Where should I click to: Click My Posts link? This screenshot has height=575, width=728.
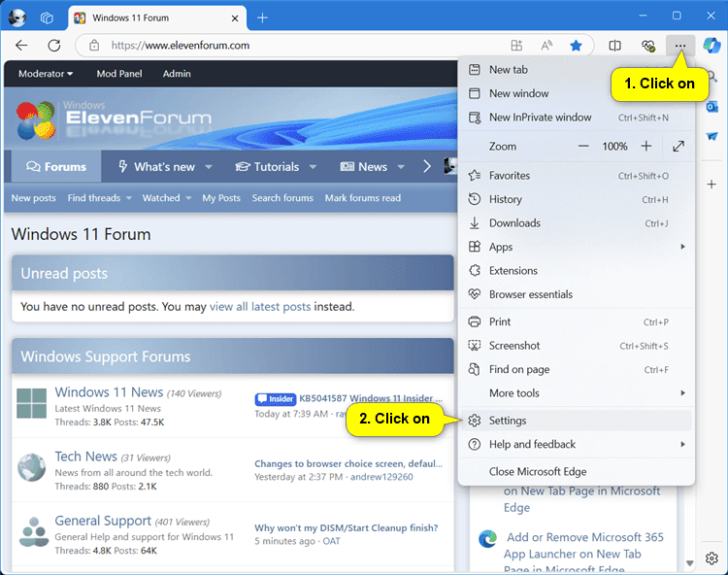pos(221,198)
